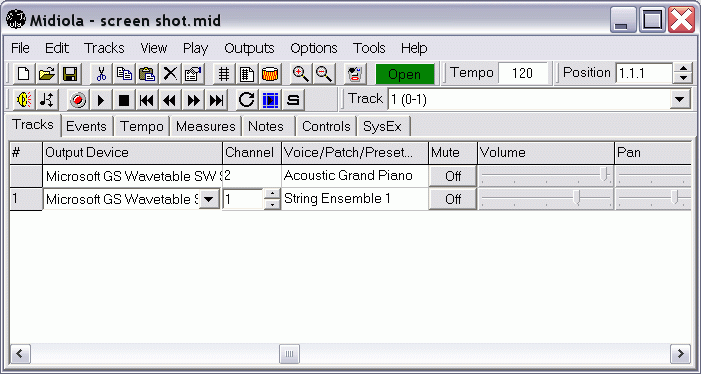Open the File menu
Screen dimensions: 701x374
coord(20,48)
